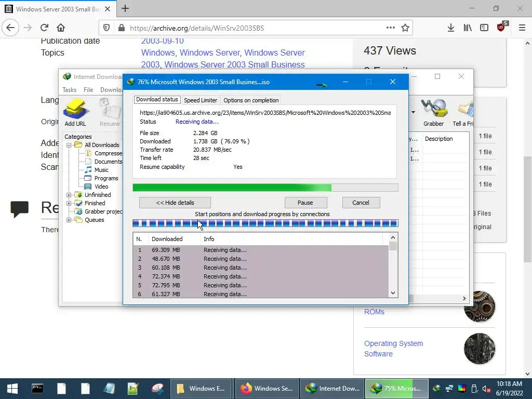The height and width of the screenshot is (399, 532).
Task: Expand the Unfinished category
Action: (x=69, y=195)
